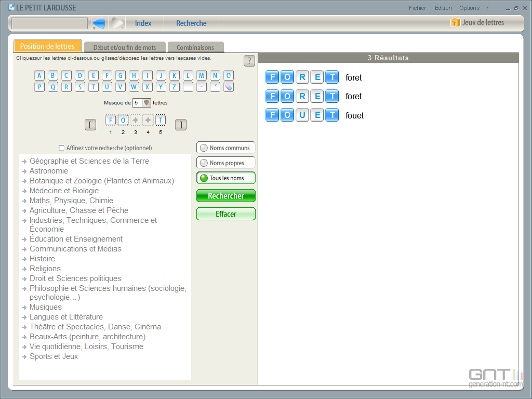Image resolution: width=532 pixels, height=399 pixels.
Task: Pick the letter U tile
Action: click(x=107, y=87)
